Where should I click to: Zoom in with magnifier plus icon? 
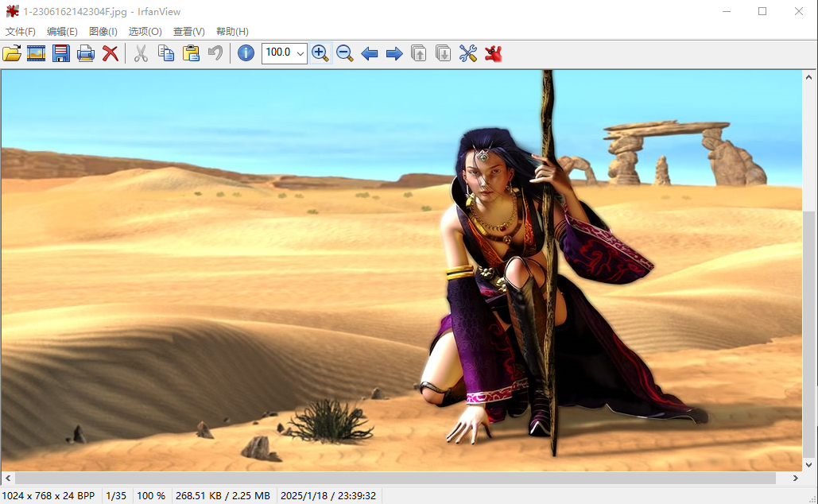[x=320, y=53]
